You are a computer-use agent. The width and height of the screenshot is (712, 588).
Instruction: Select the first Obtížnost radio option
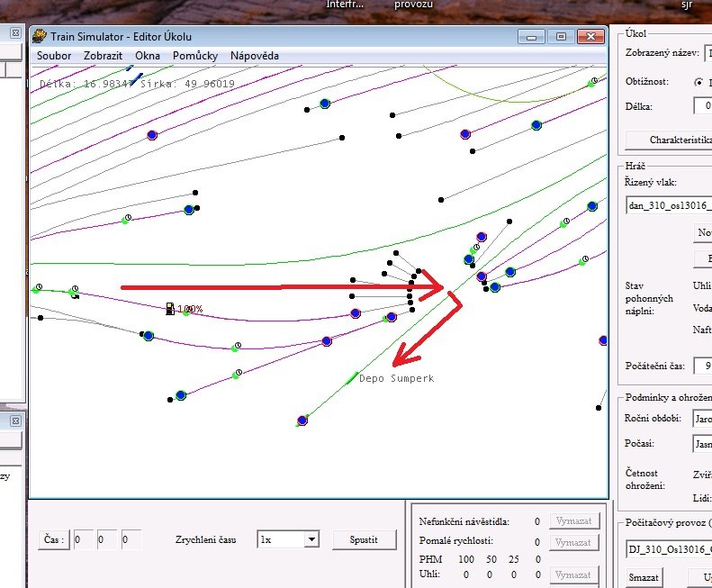[x=698, y=82]
